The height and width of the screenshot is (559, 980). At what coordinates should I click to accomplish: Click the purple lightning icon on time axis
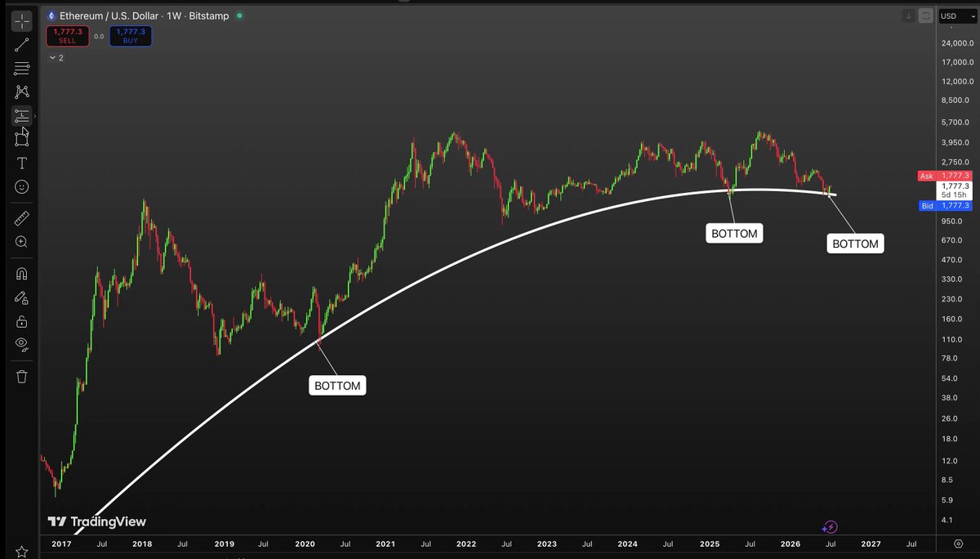click(x=831, y=527)
